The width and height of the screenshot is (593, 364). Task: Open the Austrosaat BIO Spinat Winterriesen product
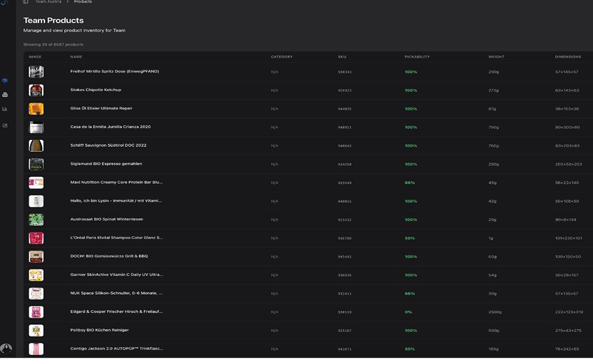[106, 219]
